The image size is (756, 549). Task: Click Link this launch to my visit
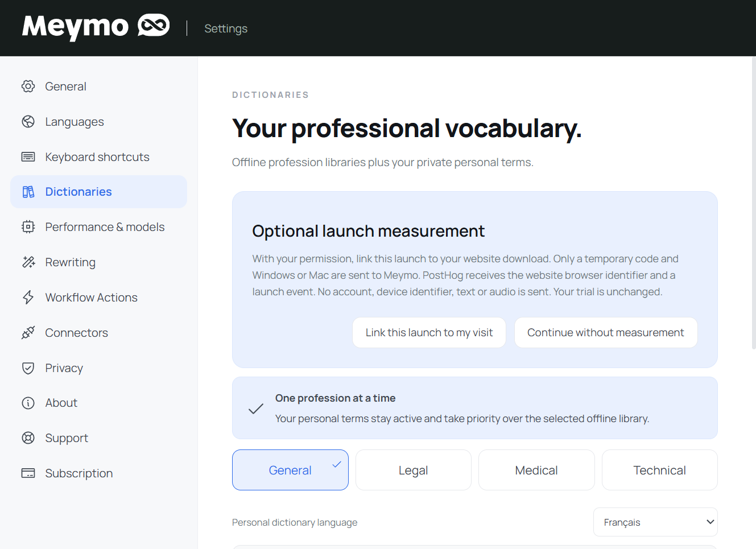pos(429,332)
